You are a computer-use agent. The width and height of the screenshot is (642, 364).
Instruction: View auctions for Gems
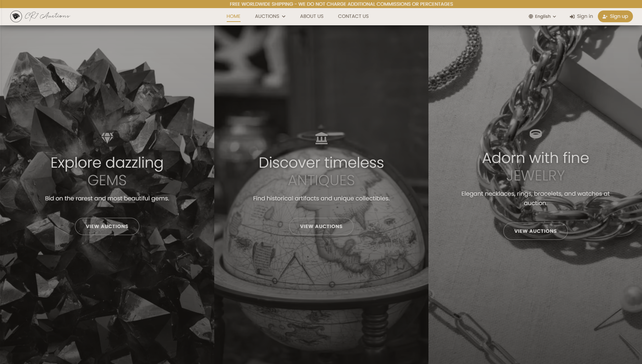(x=107, y=226)
